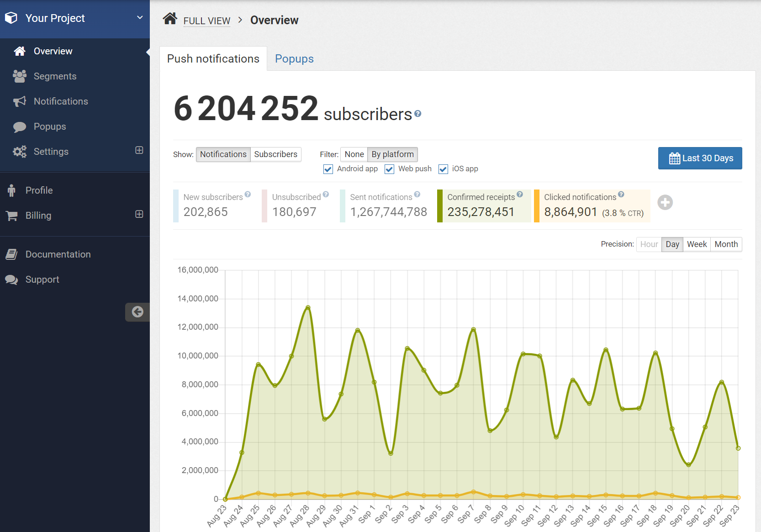761x532 pixels.
Task: Add a metric with the plus circle icon
Action: pos(665,202)
